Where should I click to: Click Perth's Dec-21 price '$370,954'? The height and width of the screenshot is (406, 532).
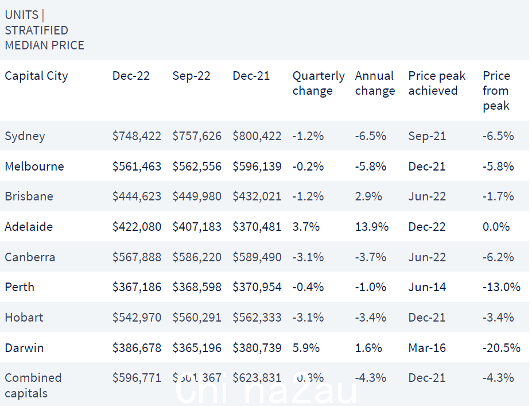click(257, 287)
